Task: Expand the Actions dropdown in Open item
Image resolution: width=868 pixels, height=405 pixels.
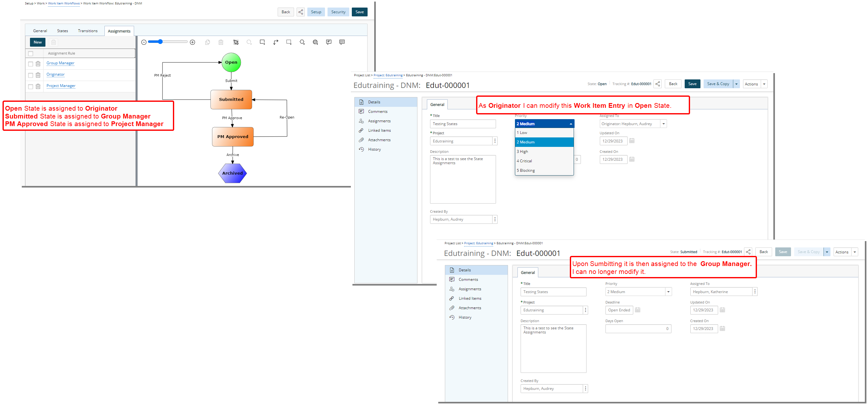Action: coord(764,84)
